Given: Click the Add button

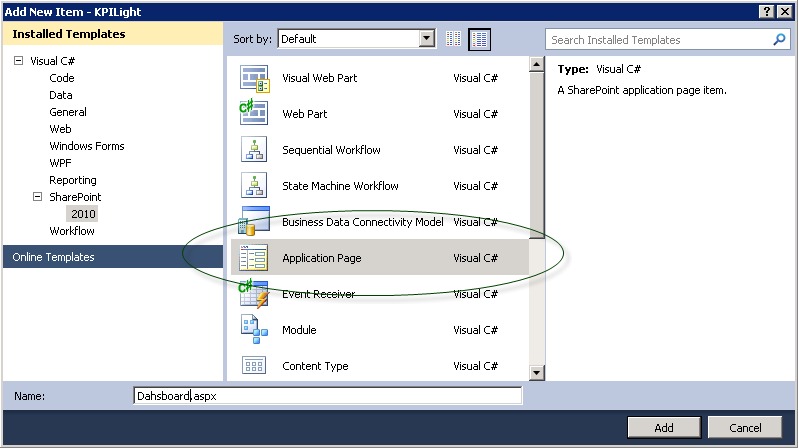Looking at the screenshot, I should 664,428.
